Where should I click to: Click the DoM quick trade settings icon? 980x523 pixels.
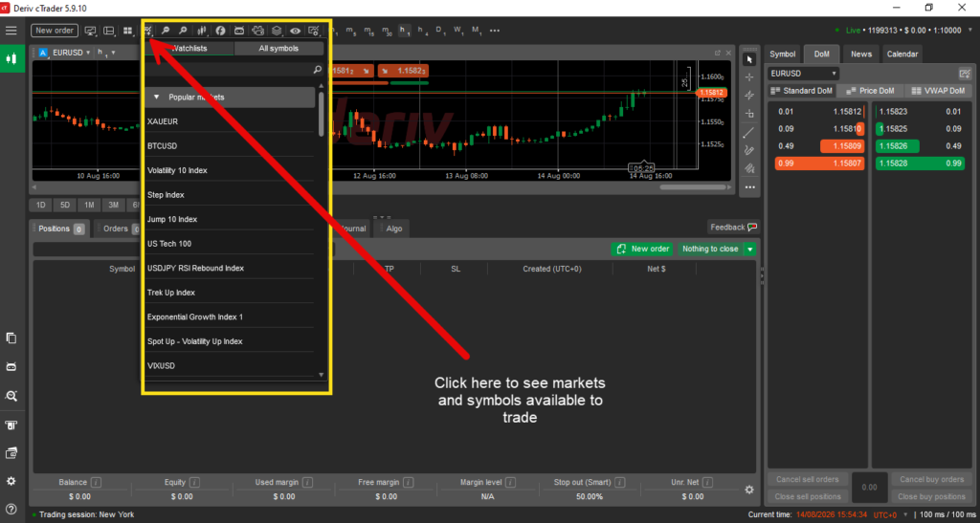(965, 73)
